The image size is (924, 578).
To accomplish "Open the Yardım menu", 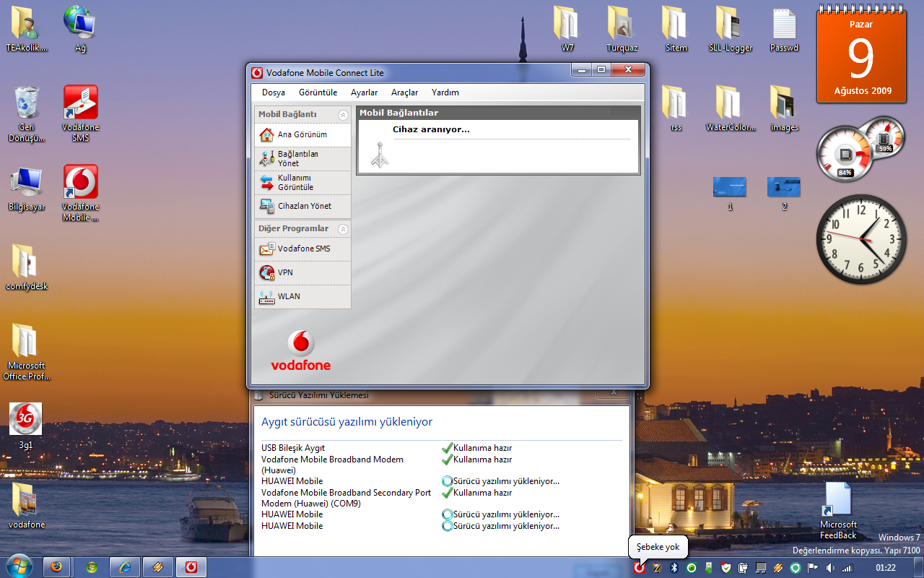I will (x=445, y=92).
